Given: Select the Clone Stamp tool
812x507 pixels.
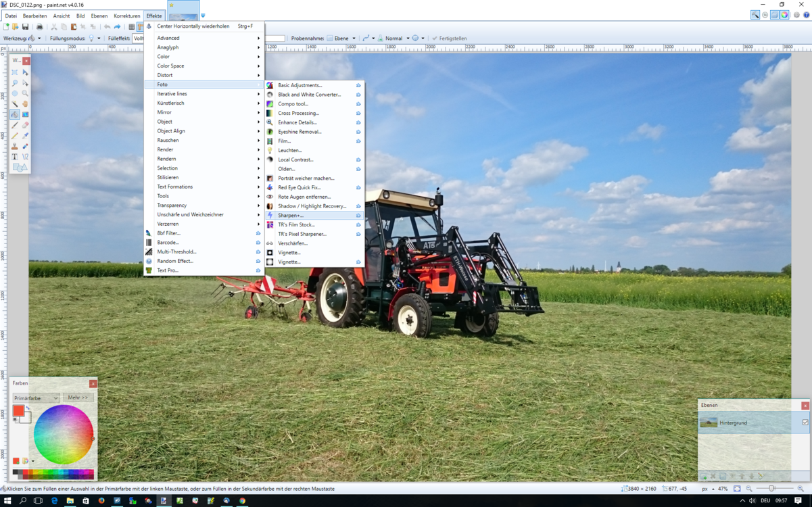Looking at the screenshot, I should click(x=15, y=146).
